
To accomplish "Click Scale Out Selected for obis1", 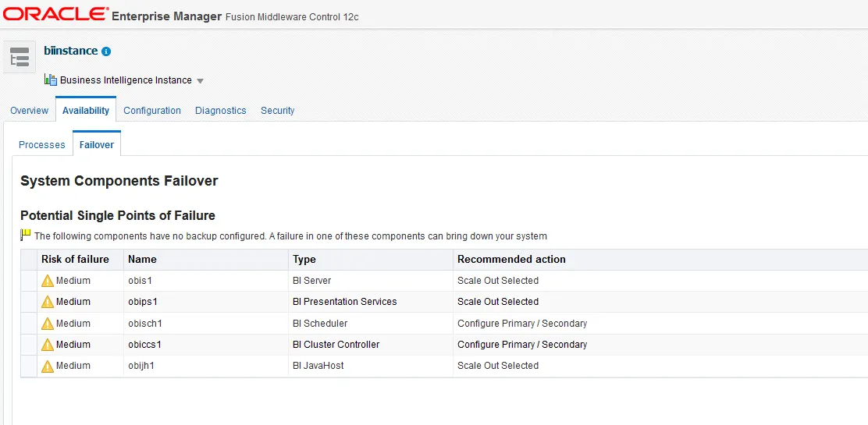I will pyautogui.click(x=498, y=281).
